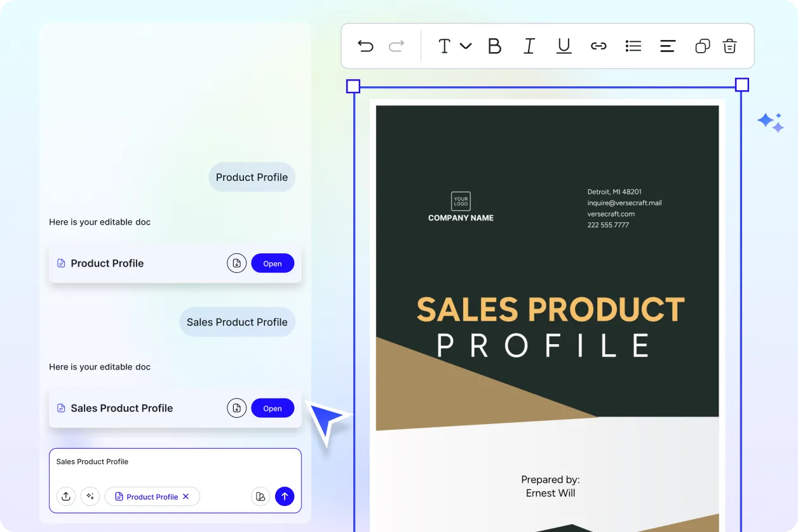Download the Sales Product Profile doc
Viewport: 798px width, 532px height.
[x=236, y=408]
